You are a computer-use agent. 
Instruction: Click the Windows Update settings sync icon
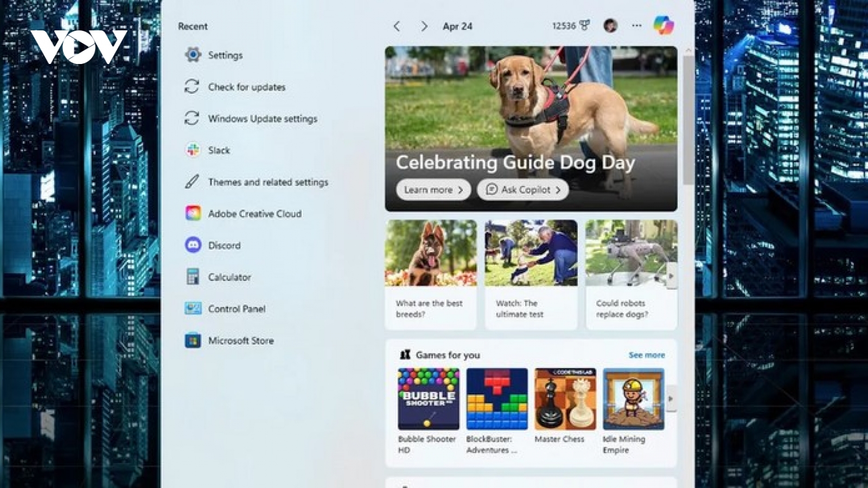(x=192, y=118)
